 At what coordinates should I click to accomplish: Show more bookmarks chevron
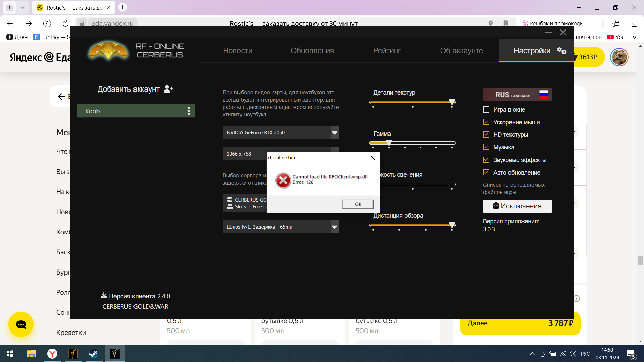click(634, 37)
